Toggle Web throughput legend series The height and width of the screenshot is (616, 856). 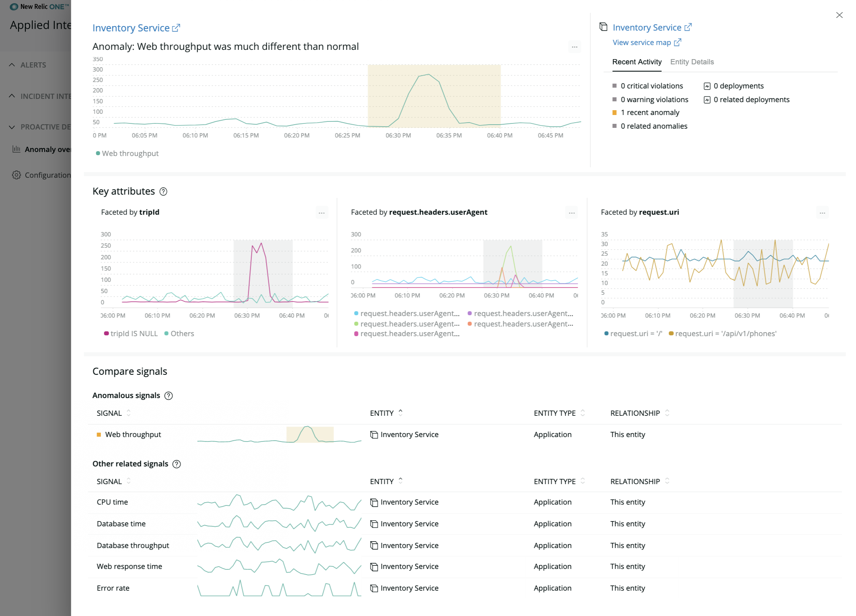(127, 153)
